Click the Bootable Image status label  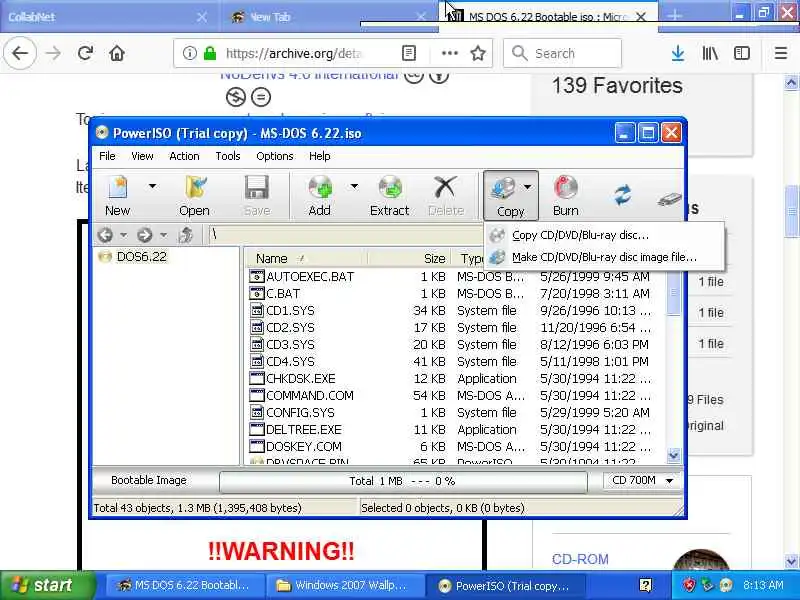pos(149,481)
